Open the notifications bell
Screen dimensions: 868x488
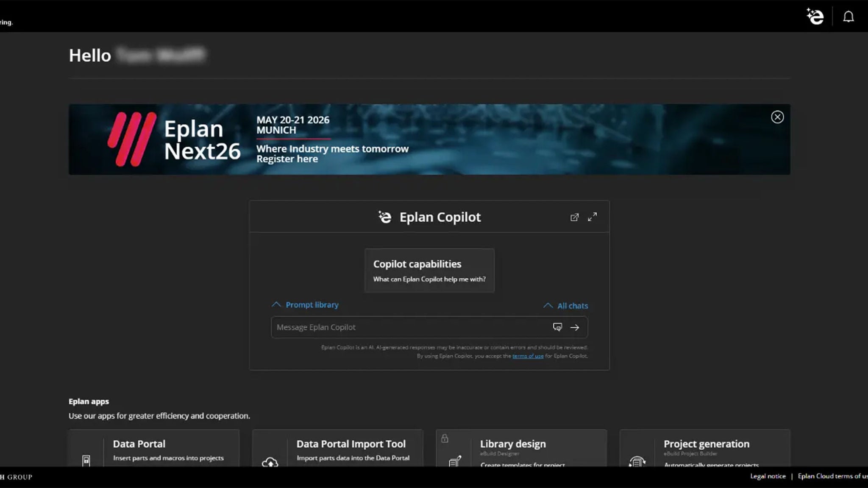tap(848, 17)
